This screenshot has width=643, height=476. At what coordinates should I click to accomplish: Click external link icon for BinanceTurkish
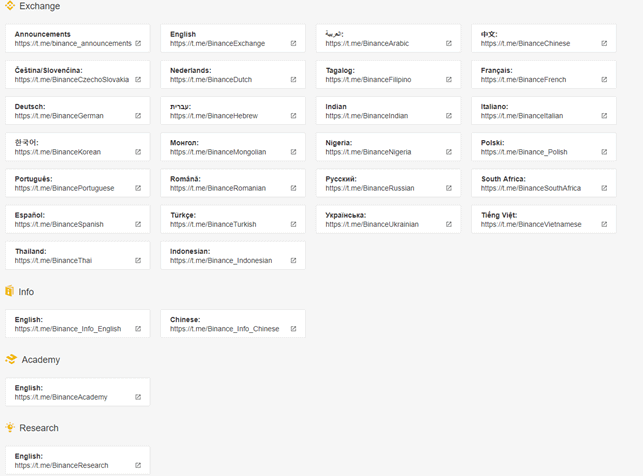click(294, 224)
